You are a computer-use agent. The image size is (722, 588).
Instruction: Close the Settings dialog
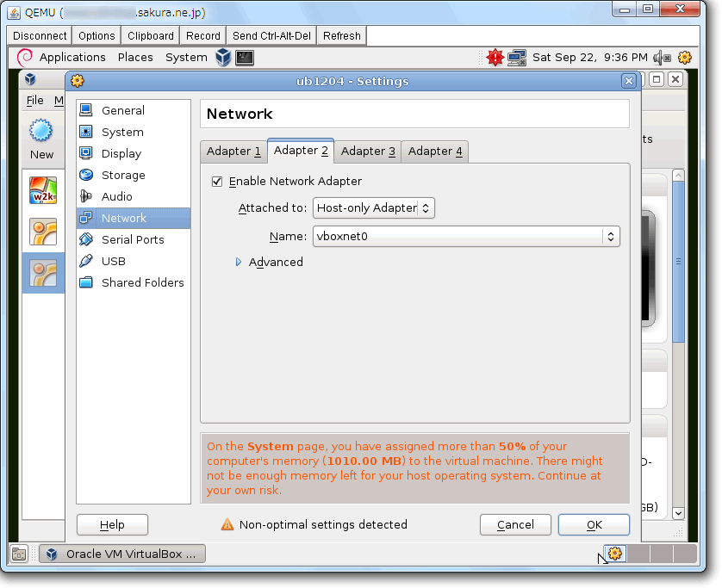tap(629, 81)
